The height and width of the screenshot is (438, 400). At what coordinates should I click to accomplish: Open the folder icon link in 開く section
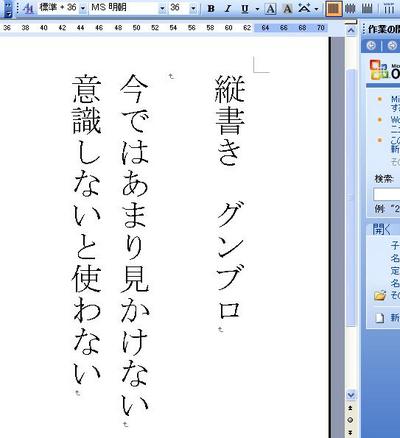[380, 295]
